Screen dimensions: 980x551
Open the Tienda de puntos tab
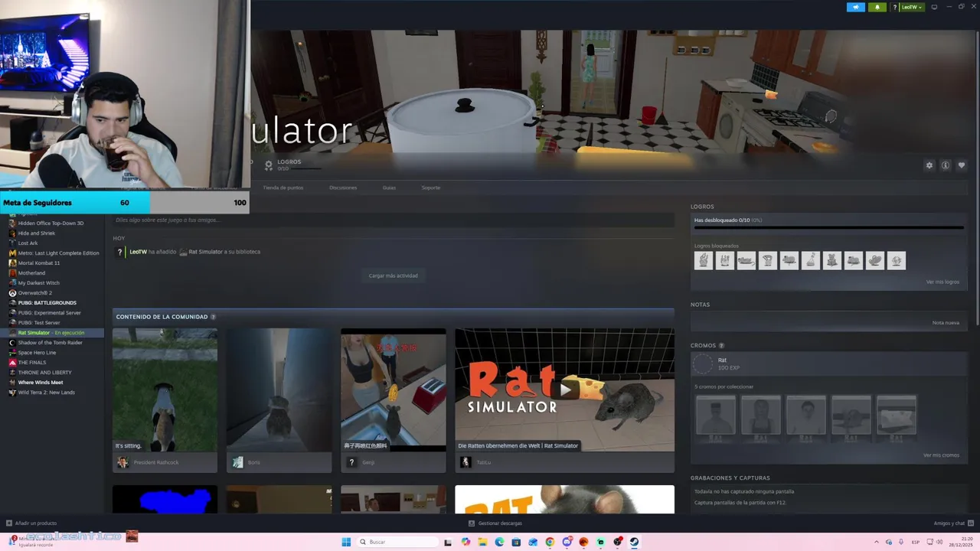click(x=283, y=187)
